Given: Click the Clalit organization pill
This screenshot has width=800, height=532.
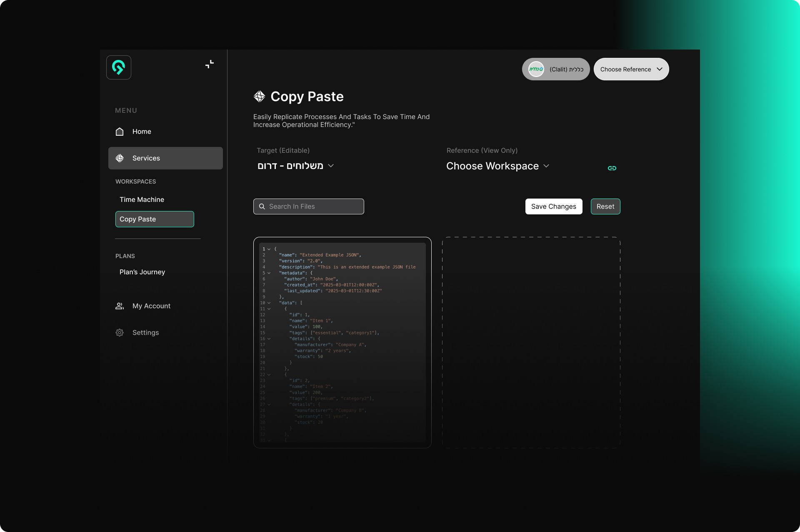Looking at the screenshot, I should pos(556,69).
